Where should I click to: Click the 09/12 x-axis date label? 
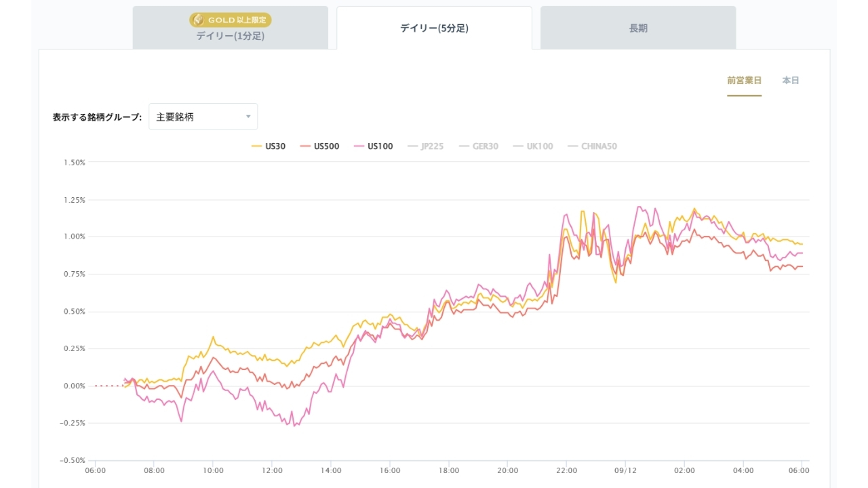[625, 470]
